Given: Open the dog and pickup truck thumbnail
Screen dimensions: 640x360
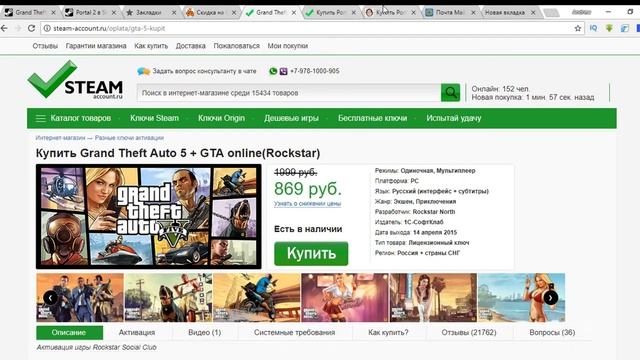Looking at the screenshot, I should (x=168, y=298).
